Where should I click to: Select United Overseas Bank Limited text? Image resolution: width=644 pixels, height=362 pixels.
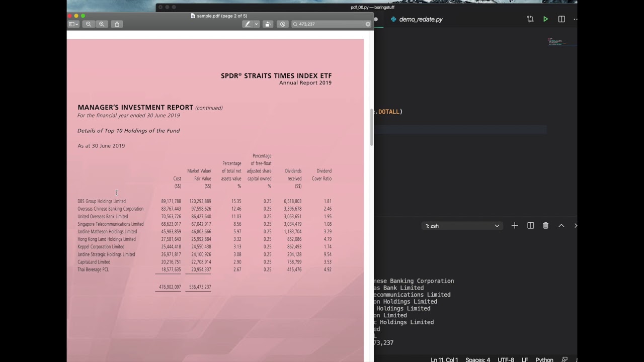(103, 216)
